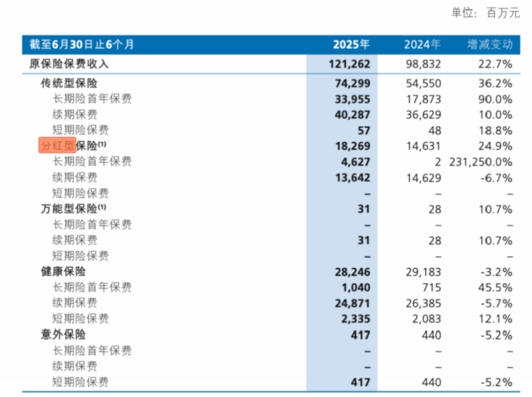Select the 24,871 renewal premium value

[x=352, y=303]
